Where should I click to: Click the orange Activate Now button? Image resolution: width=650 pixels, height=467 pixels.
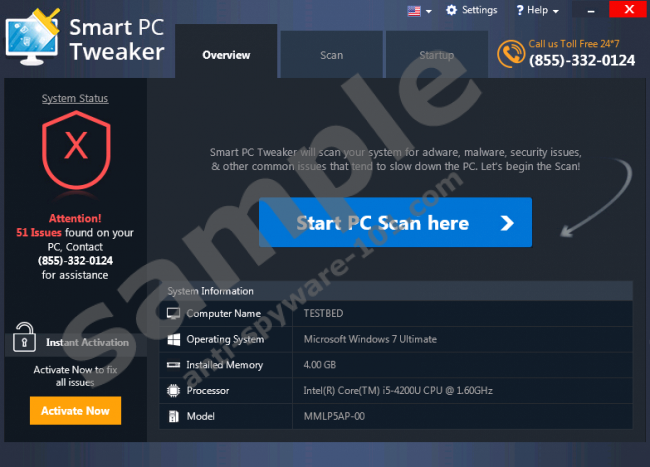(x=75, y=410)
